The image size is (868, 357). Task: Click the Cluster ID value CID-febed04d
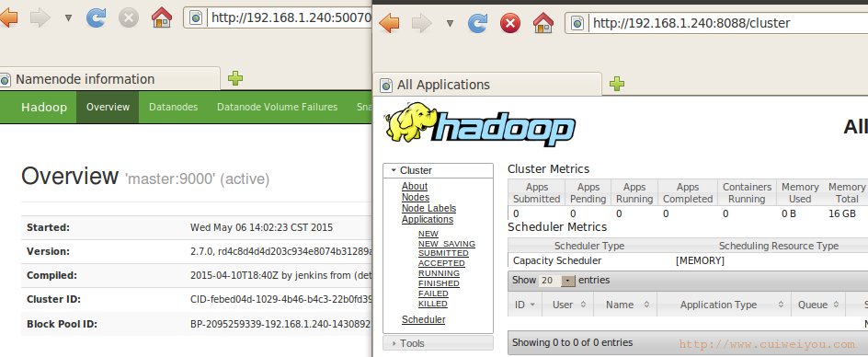[280, 300]
